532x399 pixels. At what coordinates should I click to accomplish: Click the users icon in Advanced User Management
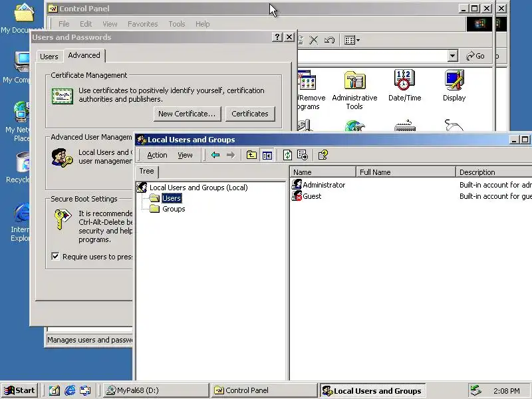click(x=62, y=158)
